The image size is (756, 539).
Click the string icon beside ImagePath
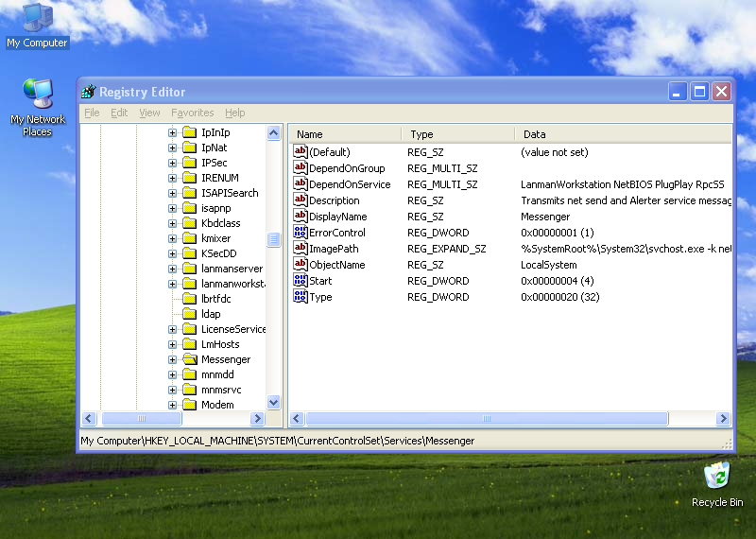click(300, 248)
